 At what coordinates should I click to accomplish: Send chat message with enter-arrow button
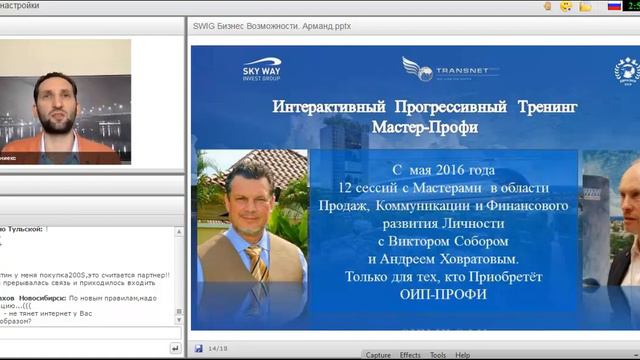pyautogui.click(x=175, y=348)
